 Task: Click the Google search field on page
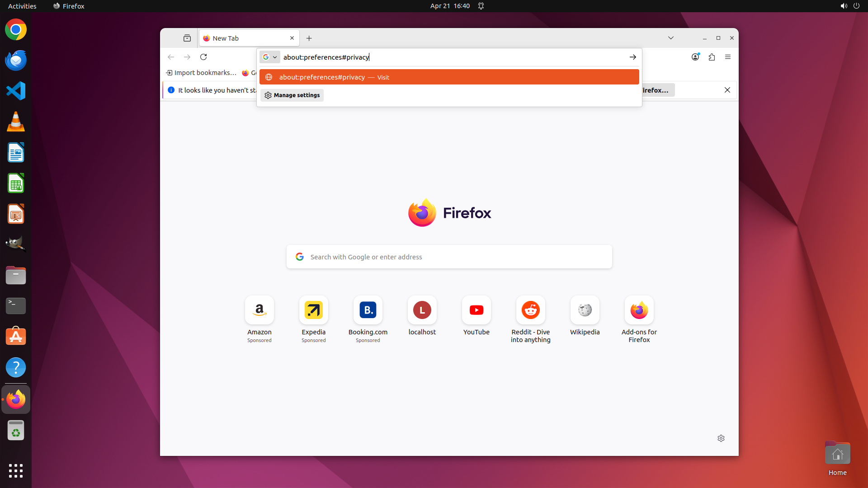pos(449,257)
